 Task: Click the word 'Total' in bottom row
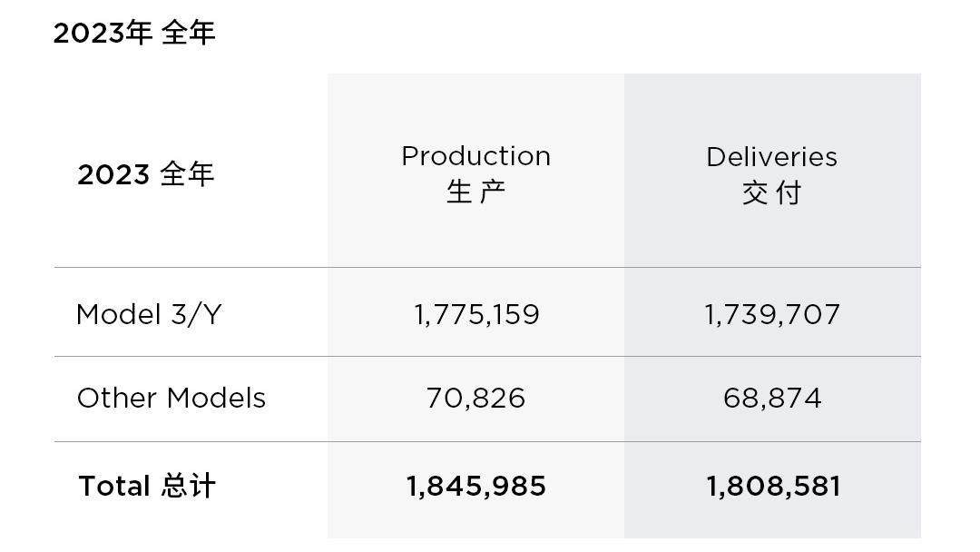click(114, 486)
